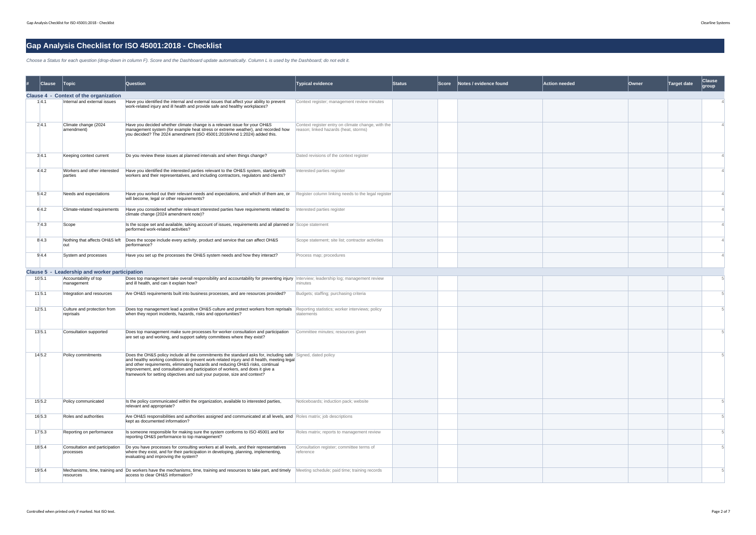Click the 'Integration and resources' topic cell
This screenshot has height=535, width=756.
pos(94,299)
